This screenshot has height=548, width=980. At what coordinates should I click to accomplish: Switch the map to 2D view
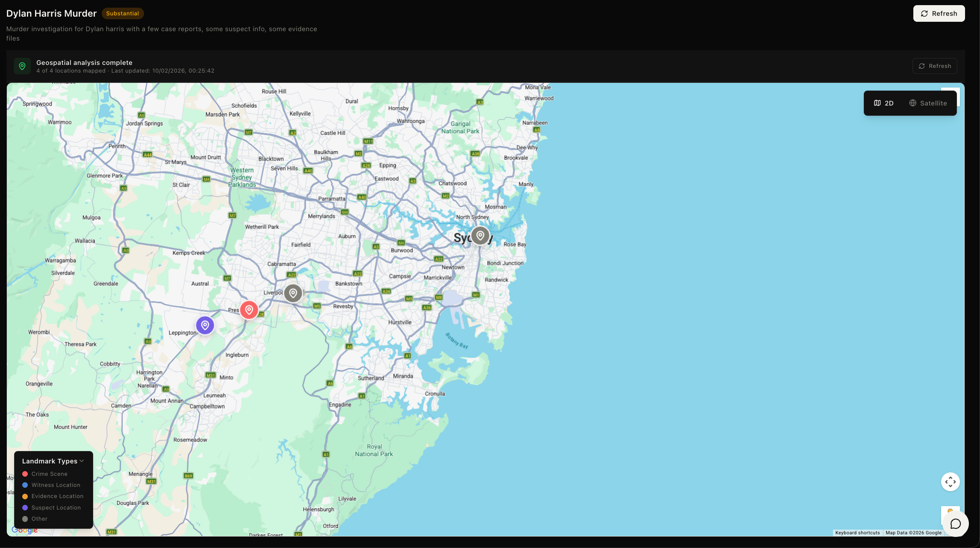pyautogui.click(x=884, y=103)
